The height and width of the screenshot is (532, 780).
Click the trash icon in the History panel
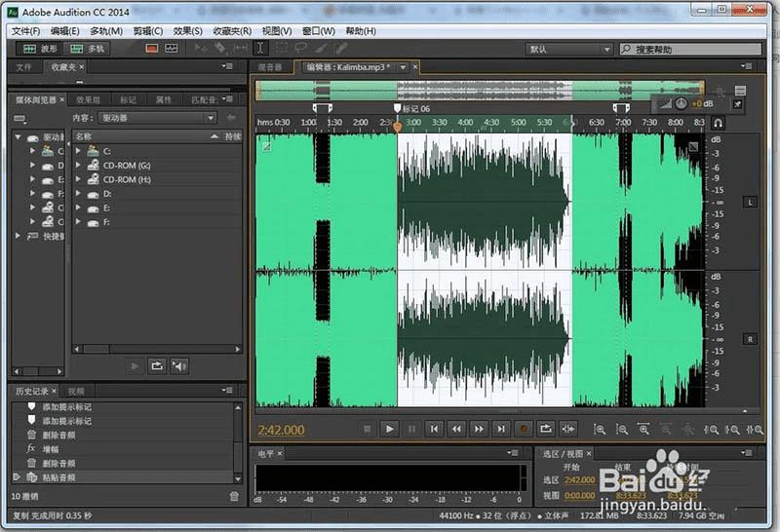[x=233, y=496]
